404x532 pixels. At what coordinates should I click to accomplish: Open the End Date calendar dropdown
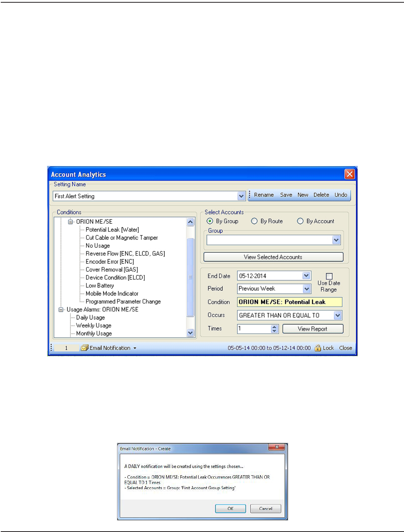(306, 275)
